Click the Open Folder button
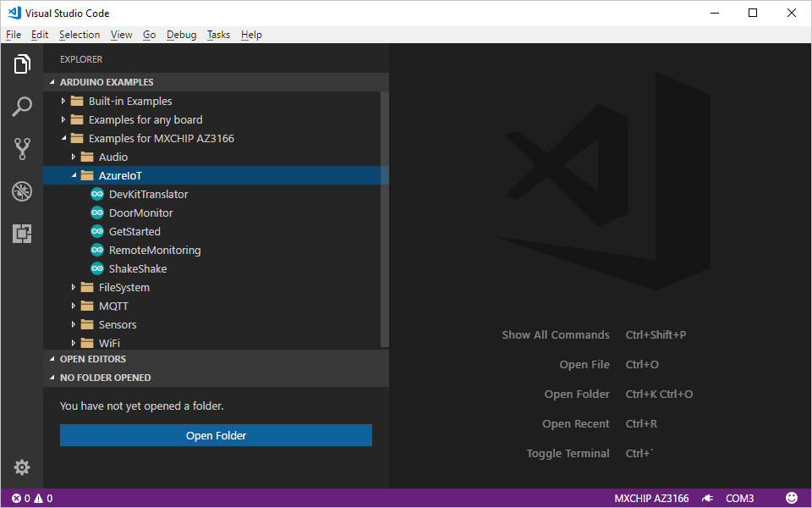The width and height of the screenshot is (812, 508). click(x=216, y=435)
